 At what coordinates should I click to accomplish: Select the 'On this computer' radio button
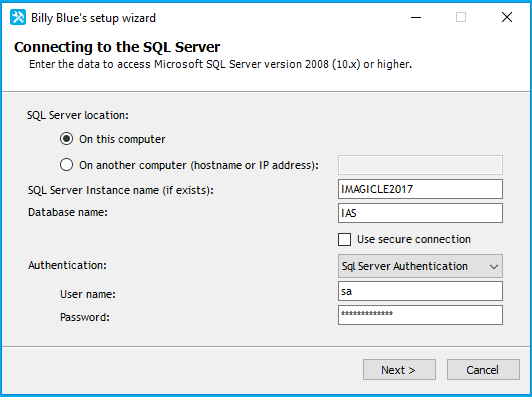[66, 139]
